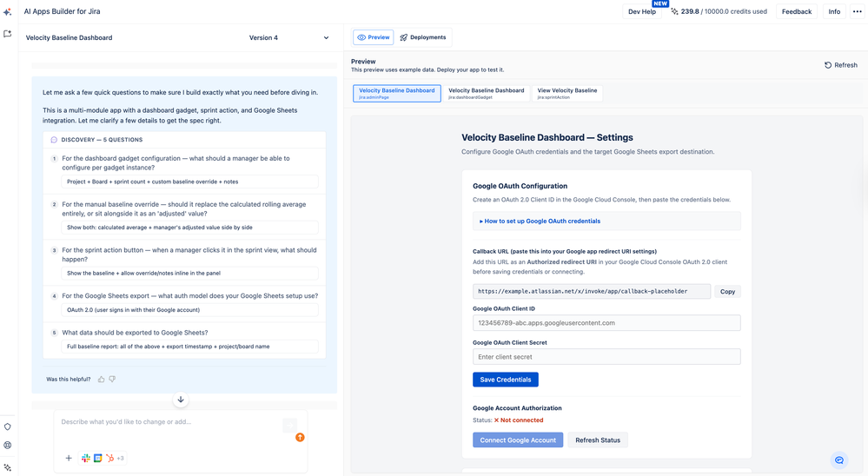868x476 pixels.
Task: Click the shield icon in left sidebar
Action: coord(7,426)
